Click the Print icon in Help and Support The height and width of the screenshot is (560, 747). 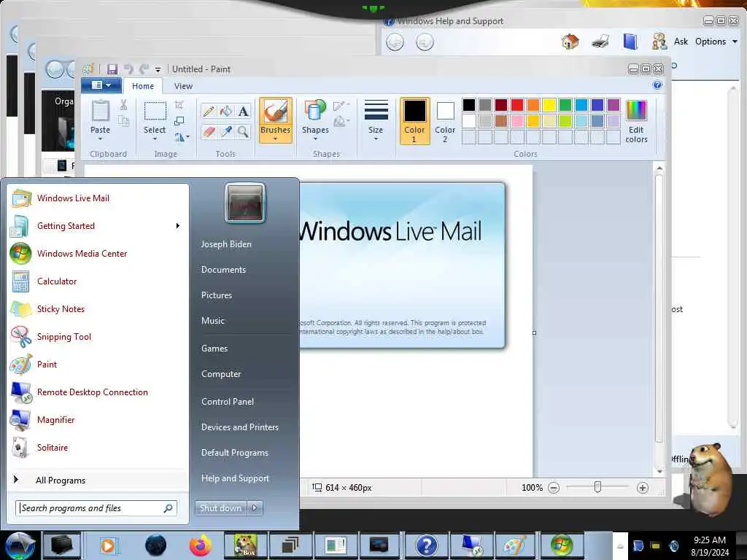coord(600,42)
